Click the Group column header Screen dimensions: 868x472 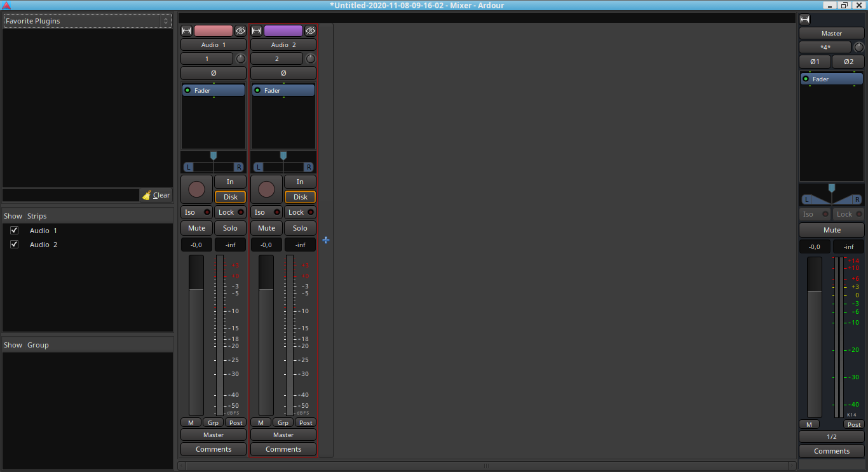coord(38,345)
